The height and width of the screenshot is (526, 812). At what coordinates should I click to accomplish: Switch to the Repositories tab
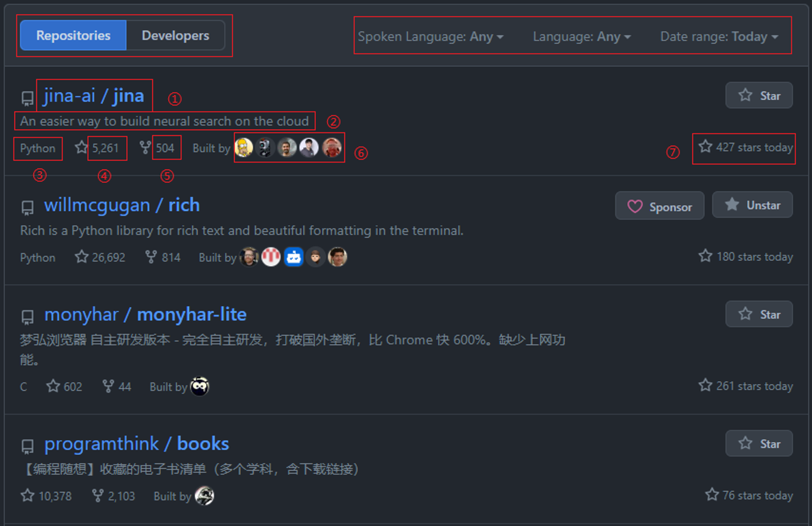73,35
